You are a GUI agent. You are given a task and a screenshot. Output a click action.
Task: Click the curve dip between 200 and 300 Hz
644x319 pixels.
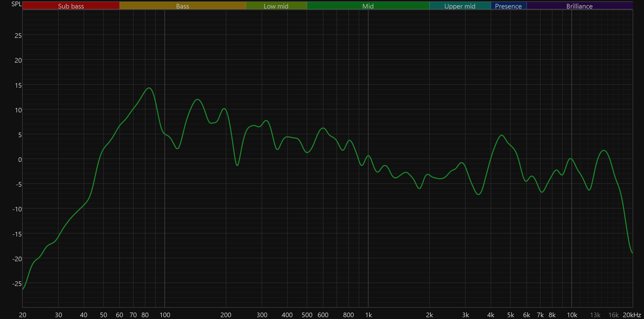click(237, 165)
